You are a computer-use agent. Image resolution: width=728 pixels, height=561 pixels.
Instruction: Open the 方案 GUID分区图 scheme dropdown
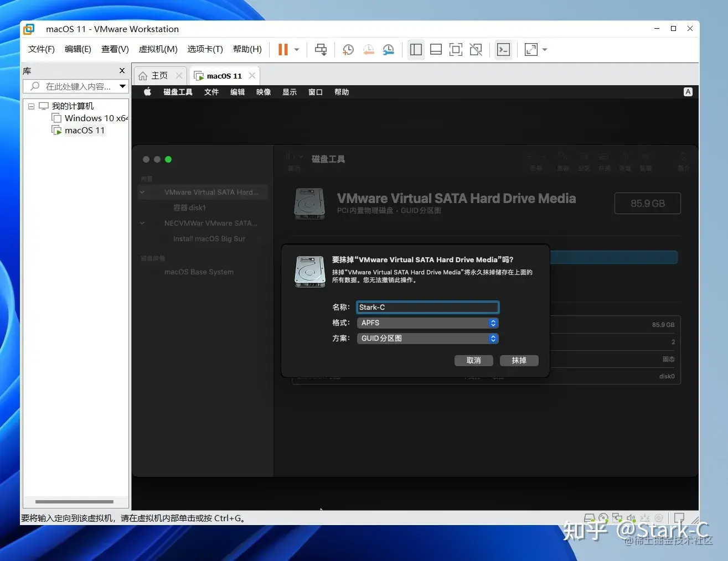pyautogui.click(x=427, y=339)
